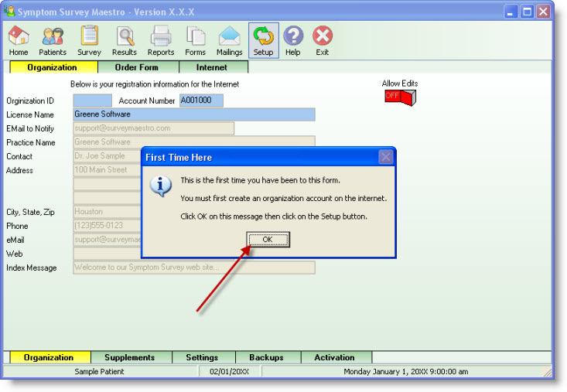567x392 pixels.
Task: Open Help from the toolbar
Action: (292, 40)
